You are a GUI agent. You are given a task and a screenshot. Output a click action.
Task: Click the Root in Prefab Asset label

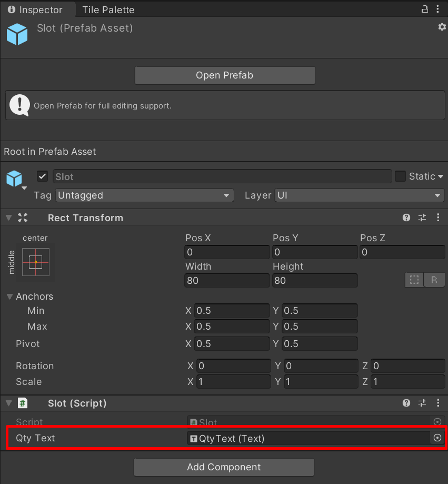(49, 152)
